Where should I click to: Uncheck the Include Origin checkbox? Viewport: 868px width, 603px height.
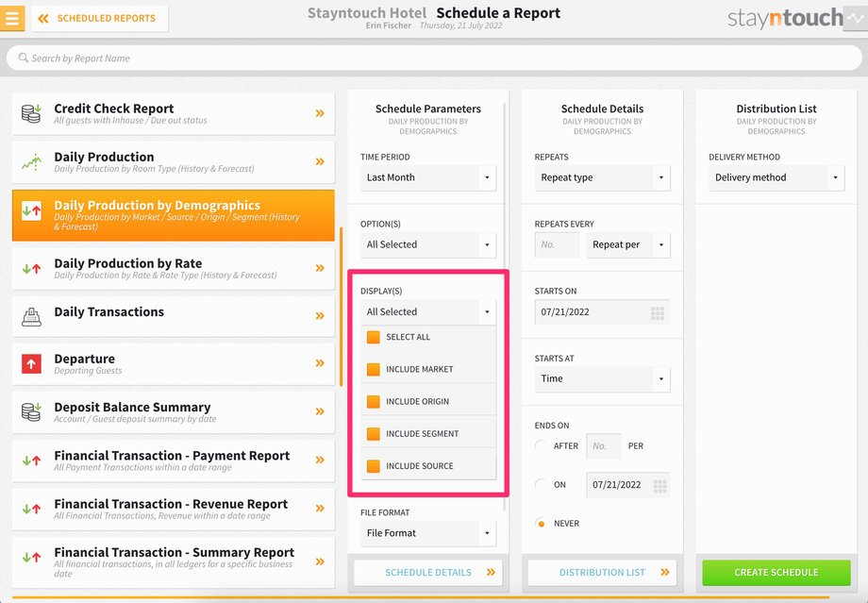coord(374,401)
